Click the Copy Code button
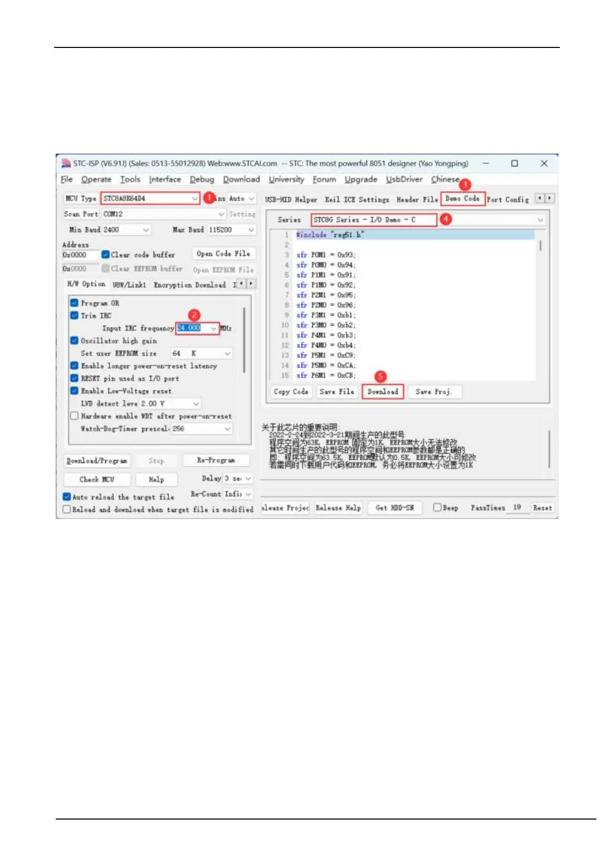Viewport: 614px width, 868px height. tap(291, 392)
